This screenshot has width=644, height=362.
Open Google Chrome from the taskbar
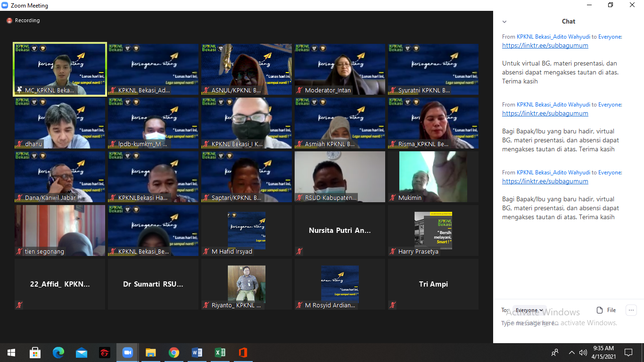[x=174, y=353]
